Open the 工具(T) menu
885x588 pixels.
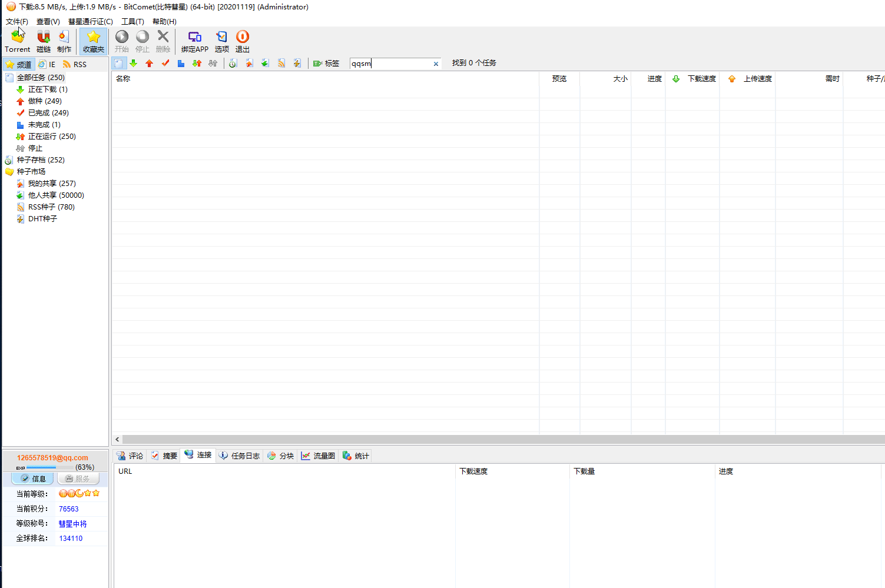click(x=132, y=21)
